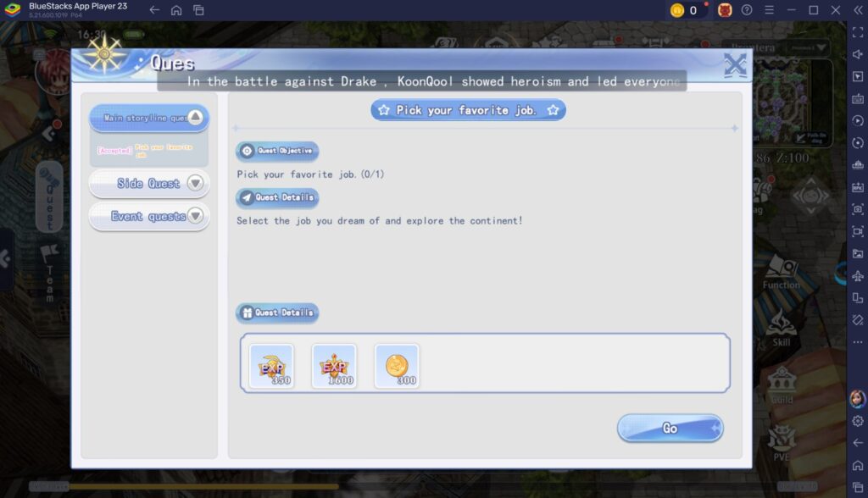Click the home icon in the BlueStacks top bar

coord(175,11)
